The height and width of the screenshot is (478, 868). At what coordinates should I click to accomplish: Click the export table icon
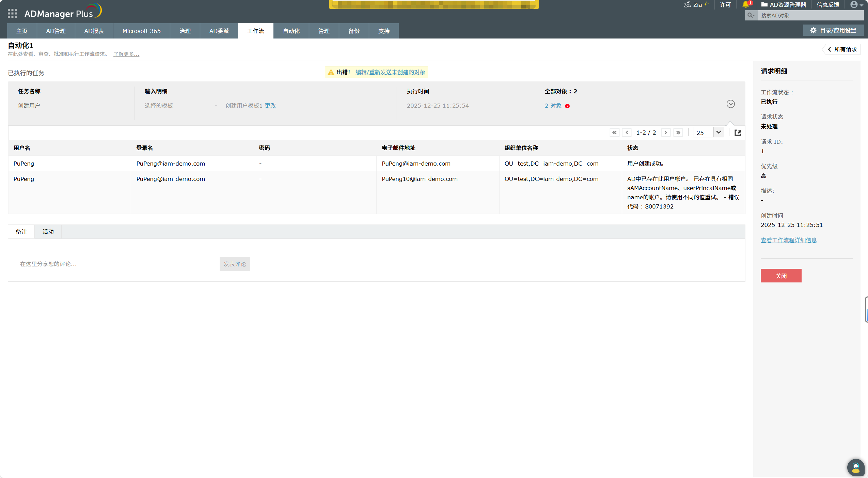pyautogui.click(x=738, y=133)
